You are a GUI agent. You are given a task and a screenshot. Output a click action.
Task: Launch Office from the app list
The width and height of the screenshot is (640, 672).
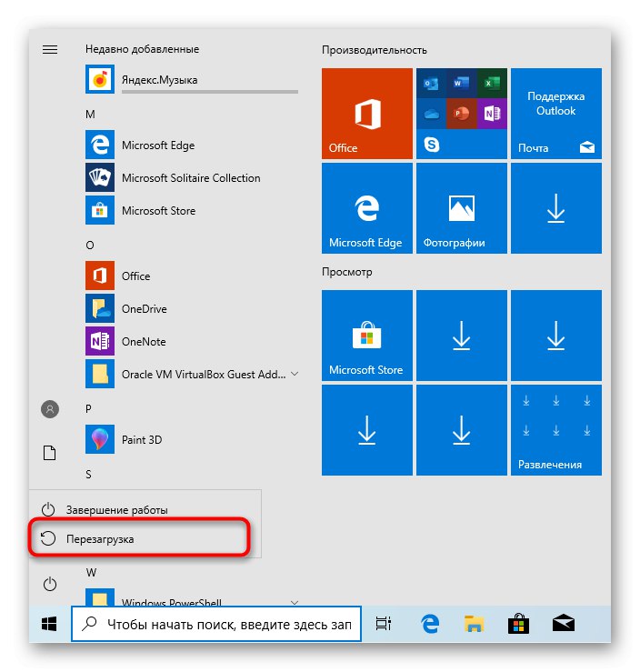point(192,276)
